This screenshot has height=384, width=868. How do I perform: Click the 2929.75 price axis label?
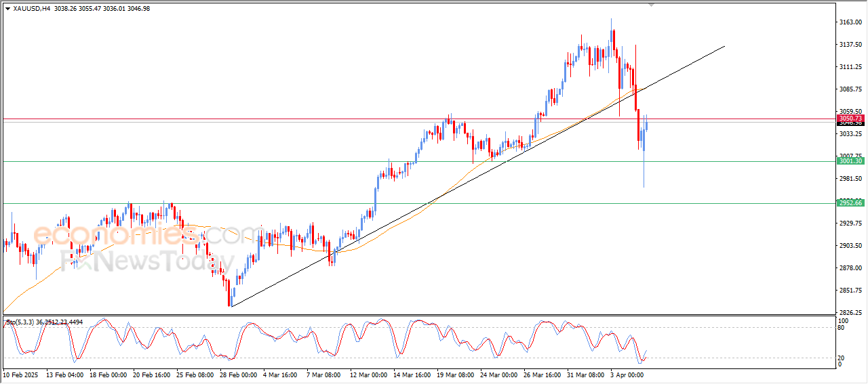point(850,223)
